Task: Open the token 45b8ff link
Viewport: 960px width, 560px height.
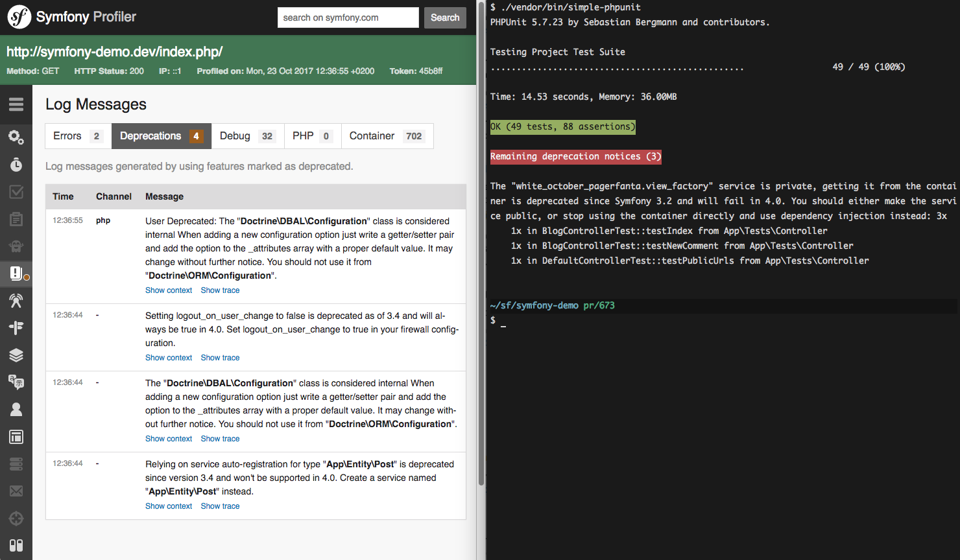Action: tap(431, 71)
